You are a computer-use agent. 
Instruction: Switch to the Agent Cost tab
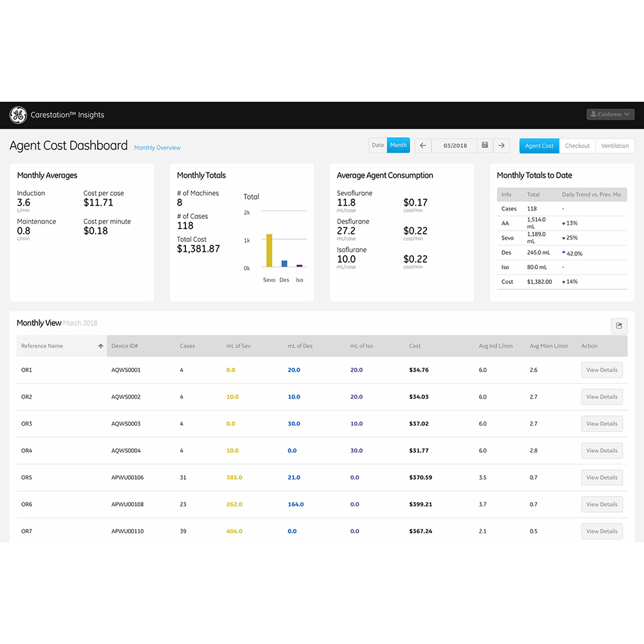coord(539,146)
